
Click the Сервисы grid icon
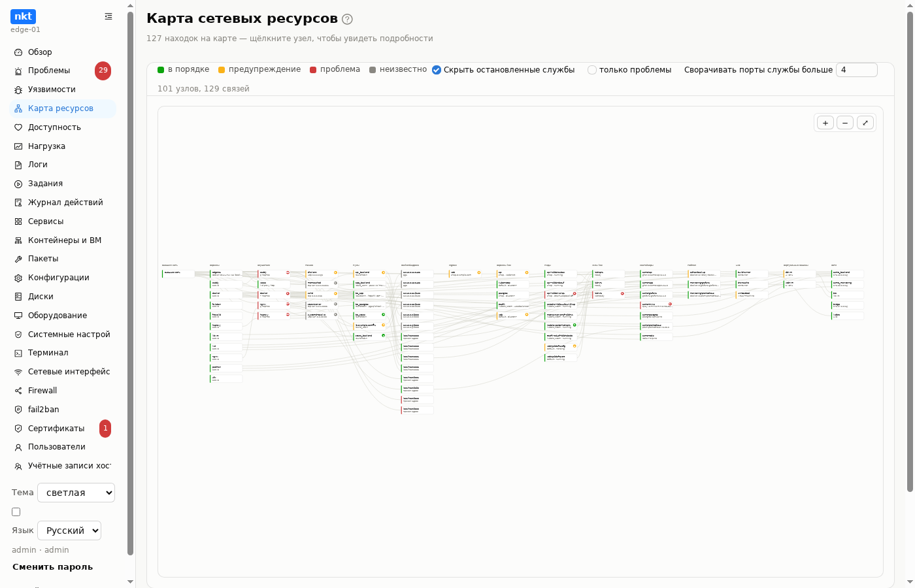(x=18, y=221)
